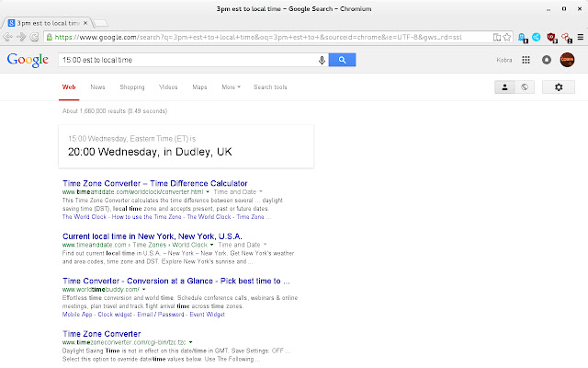Bookmark this page with the star icon
Viewport: 588px width, 368px height.
pyautogui.click(x=507, y=37)
